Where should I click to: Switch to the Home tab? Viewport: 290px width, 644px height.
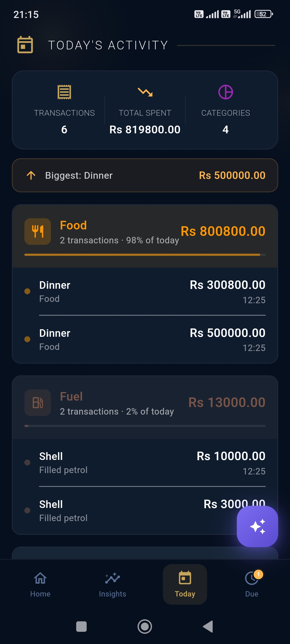tap(40, 584)
